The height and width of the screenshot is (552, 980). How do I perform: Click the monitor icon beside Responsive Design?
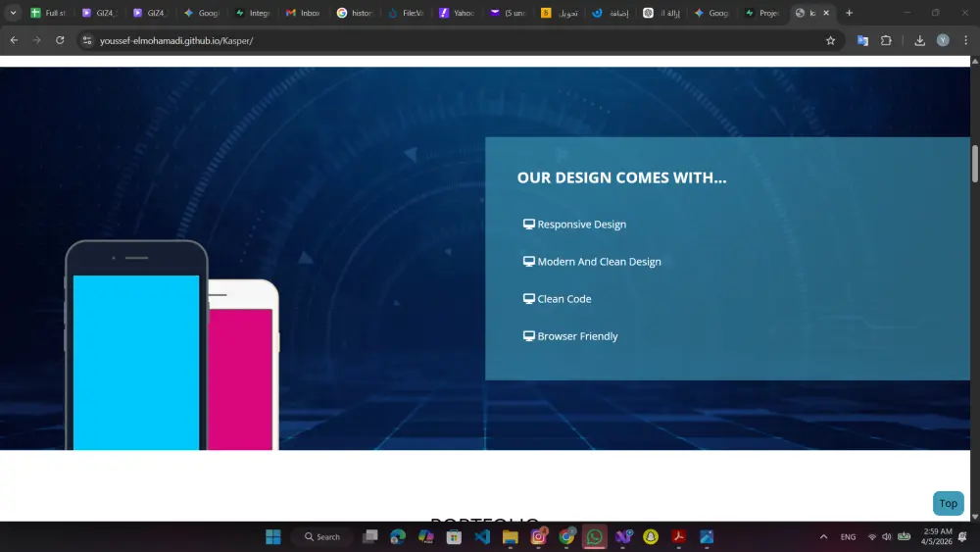point(529,224)
